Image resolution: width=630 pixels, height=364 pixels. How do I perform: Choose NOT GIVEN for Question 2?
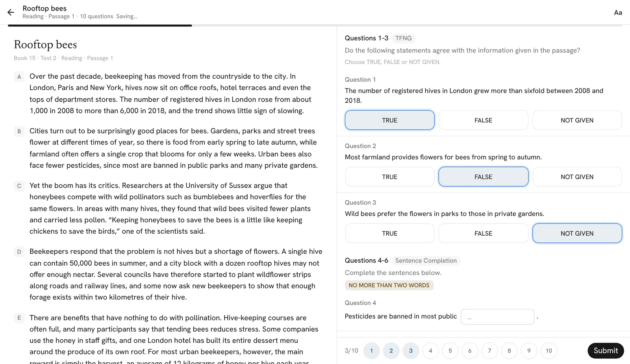coord(577,177)
